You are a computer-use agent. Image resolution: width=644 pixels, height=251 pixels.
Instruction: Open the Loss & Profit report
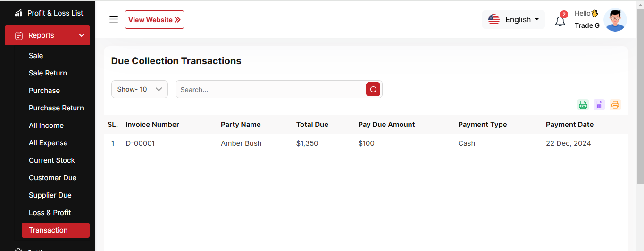click(50, 213)
